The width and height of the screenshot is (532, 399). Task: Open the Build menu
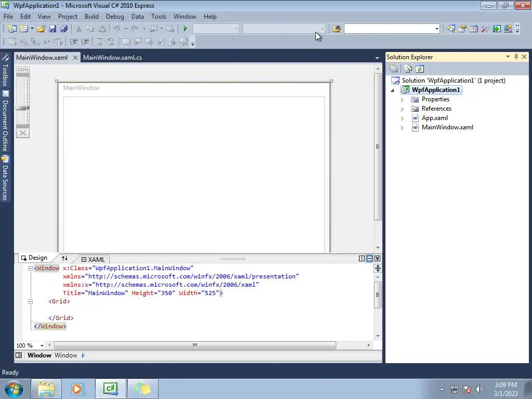[x=91, y=16]
